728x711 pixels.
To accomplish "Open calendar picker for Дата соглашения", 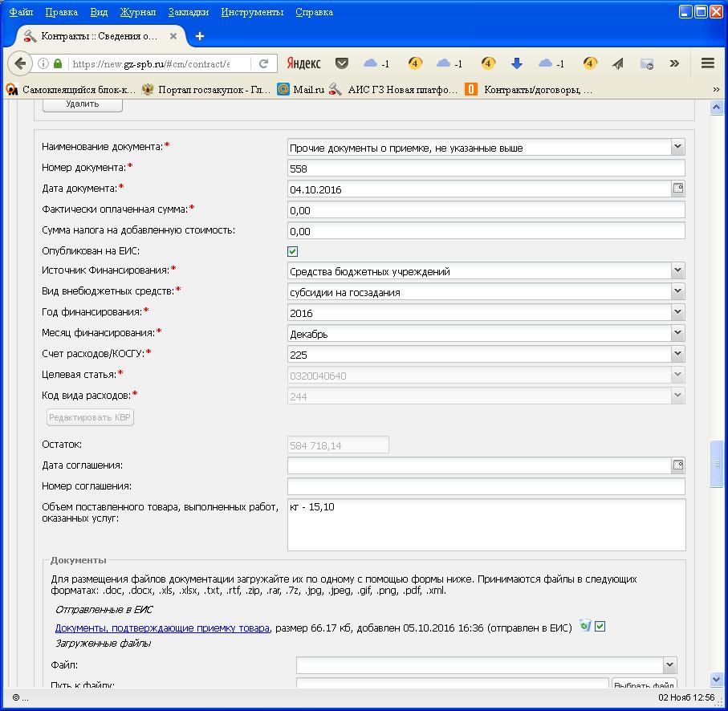I will [678, 465].
